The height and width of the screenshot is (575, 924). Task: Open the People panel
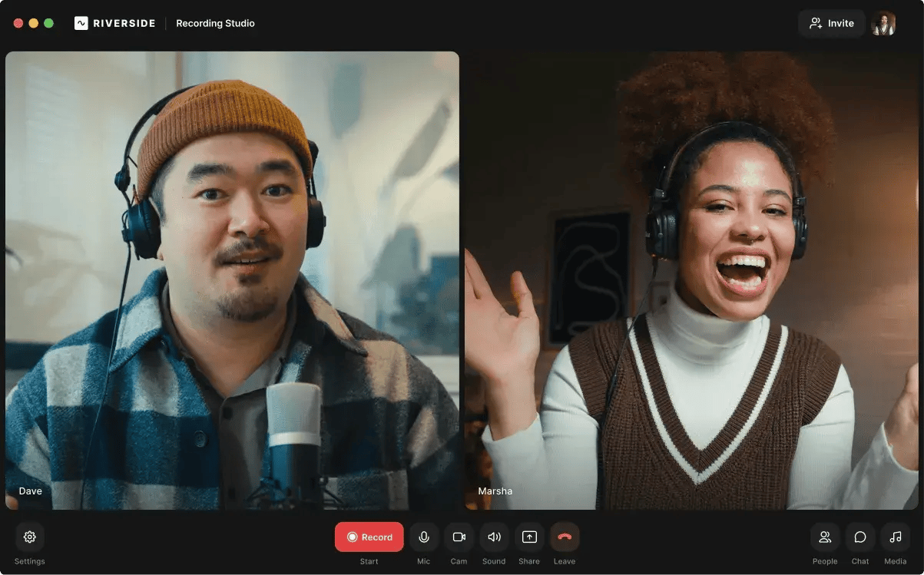click(x=825, y=537)
